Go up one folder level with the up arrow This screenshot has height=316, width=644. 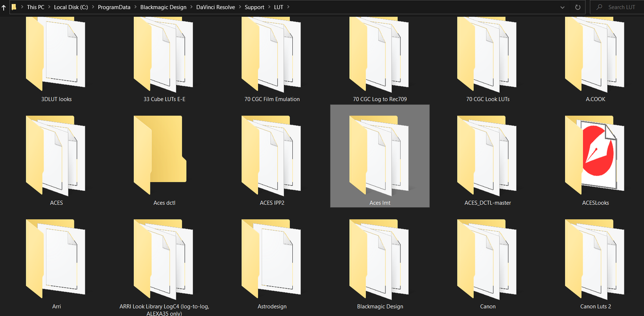[4, 8]
